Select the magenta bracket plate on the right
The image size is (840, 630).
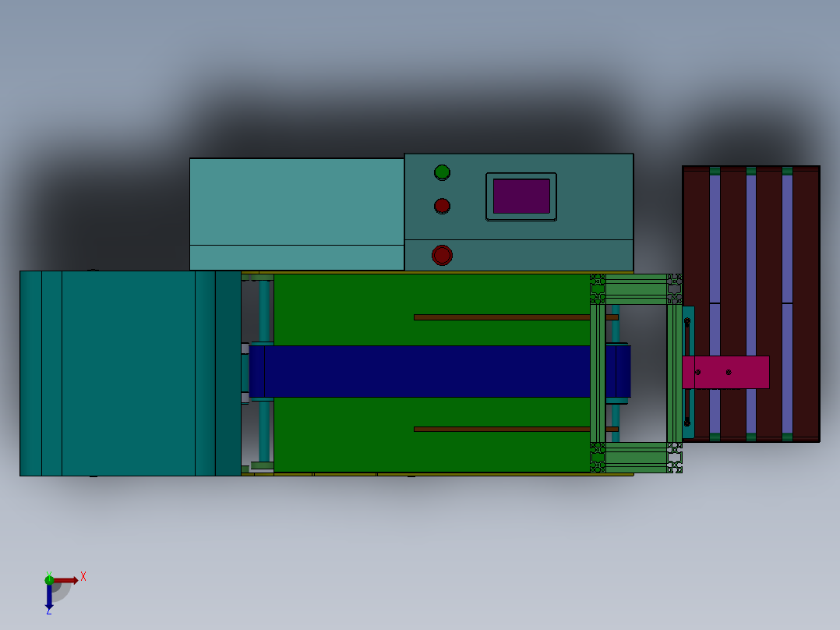(726, 372)
